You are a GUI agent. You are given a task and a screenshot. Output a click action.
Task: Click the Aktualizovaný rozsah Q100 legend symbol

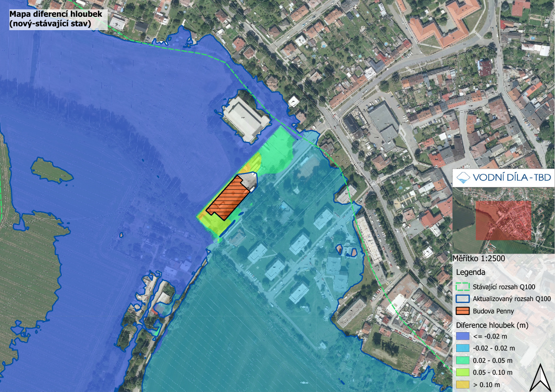463,299
